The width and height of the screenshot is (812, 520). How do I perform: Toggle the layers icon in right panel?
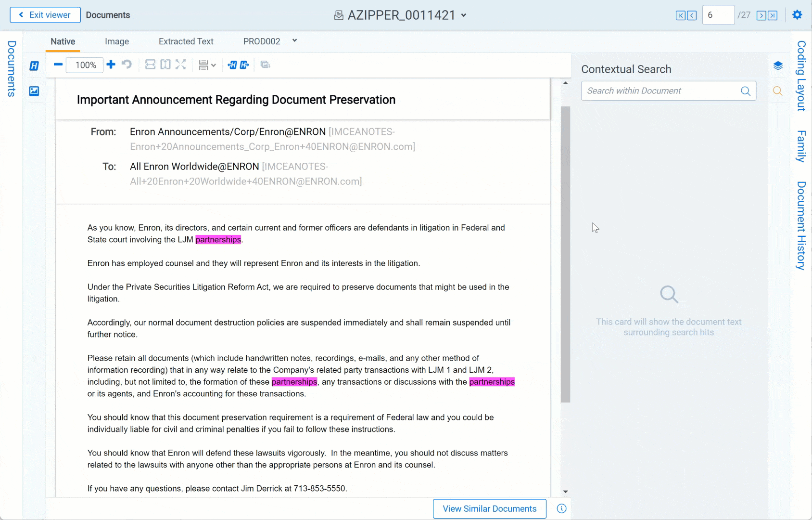(x=778, y=66)
